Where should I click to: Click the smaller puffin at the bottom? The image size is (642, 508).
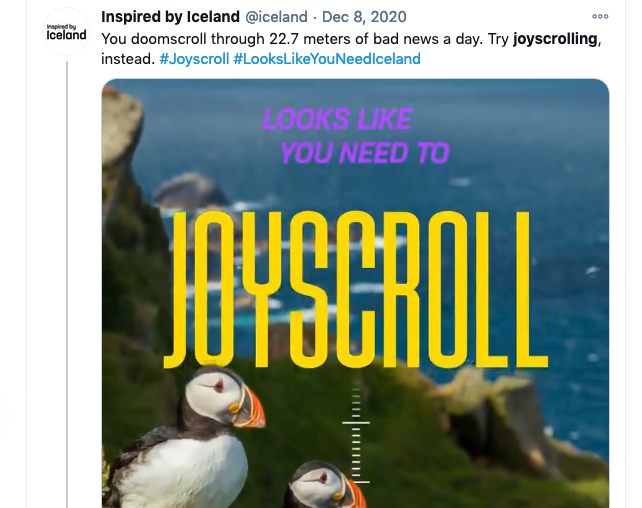(318, 487)
